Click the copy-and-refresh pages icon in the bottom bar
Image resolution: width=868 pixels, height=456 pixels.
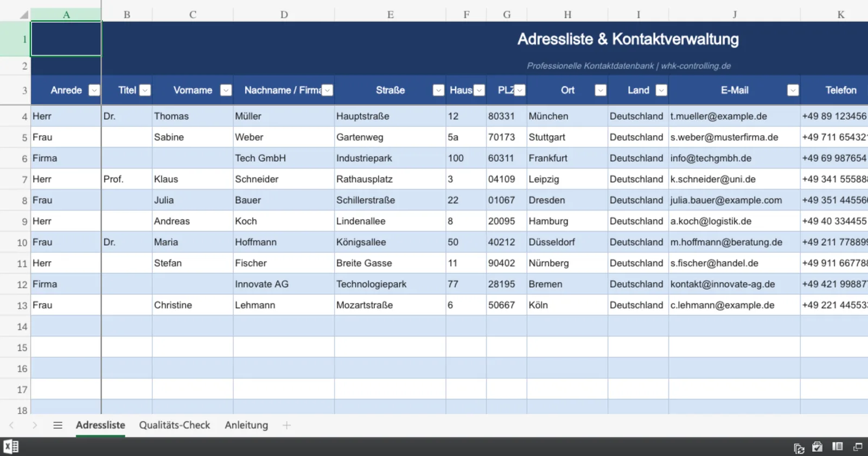(x=799, y=448)
